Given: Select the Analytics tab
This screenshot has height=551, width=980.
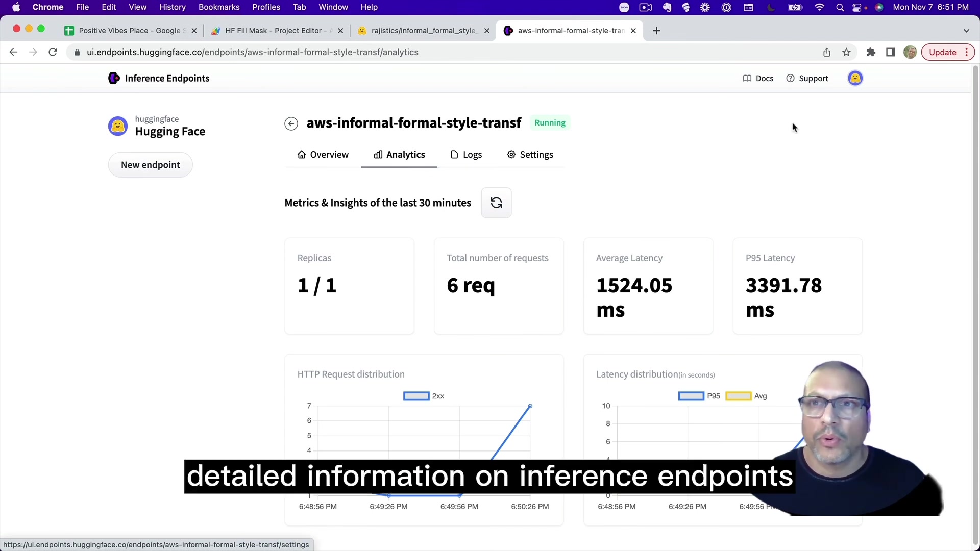Looking at the screenshot, I should [399, 155].
